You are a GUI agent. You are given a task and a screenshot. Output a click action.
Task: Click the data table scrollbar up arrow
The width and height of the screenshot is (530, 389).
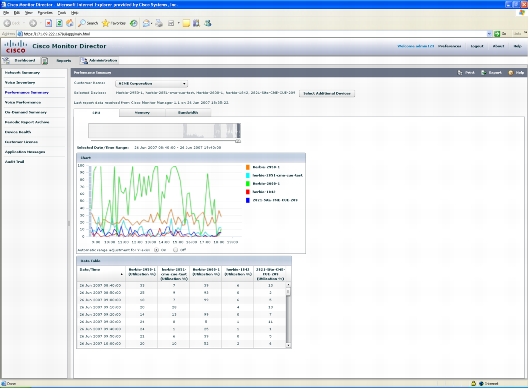(x=288, y=285)
